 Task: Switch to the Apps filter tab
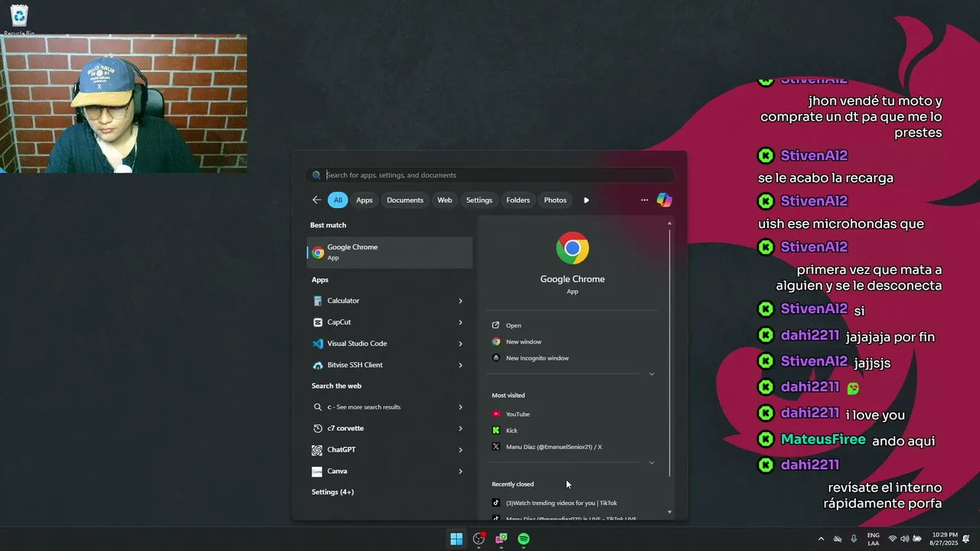tap(364, 200)
